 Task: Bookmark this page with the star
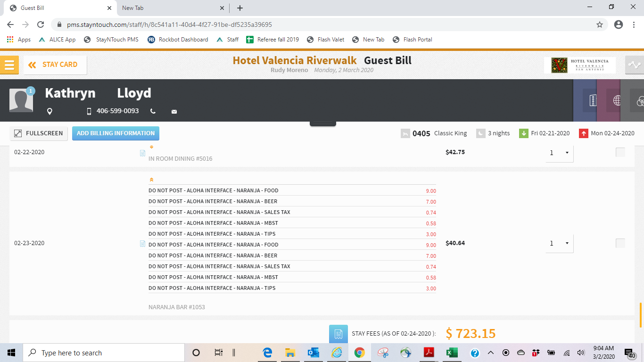[600, 25]
